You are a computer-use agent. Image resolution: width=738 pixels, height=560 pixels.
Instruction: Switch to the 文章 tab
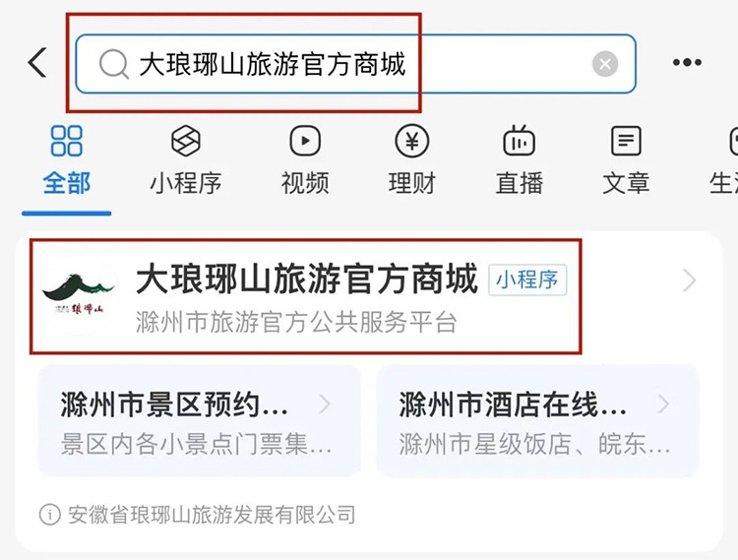click(x=626, y=183)
